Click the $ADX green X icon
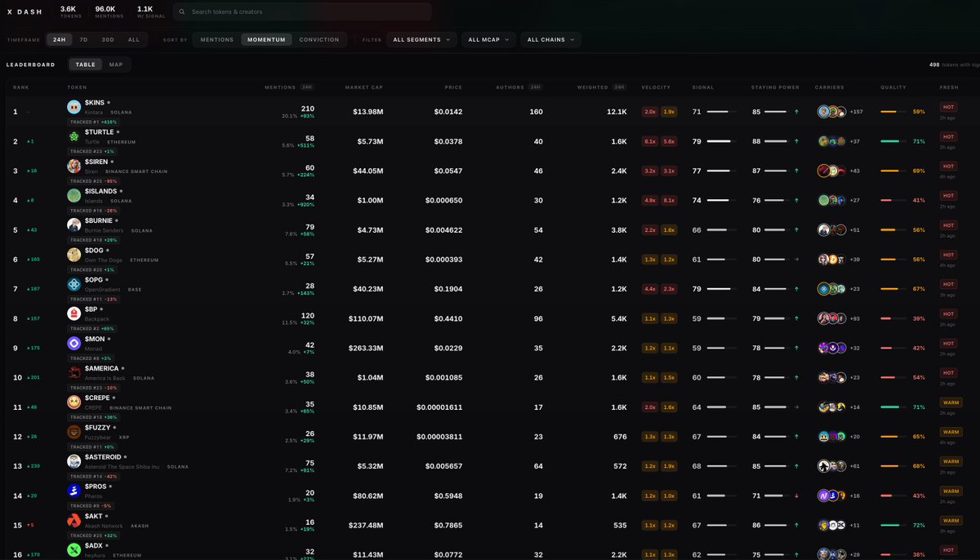980x560 pixels. (x=74, y=550)
